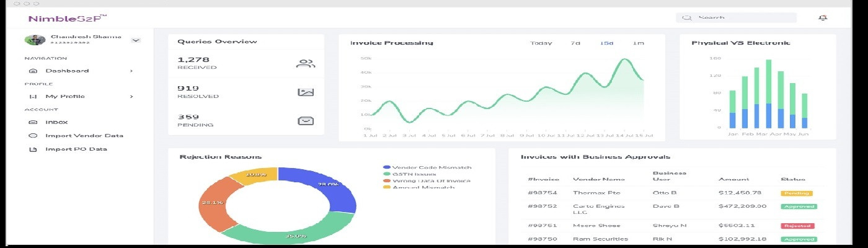This screenshot has height=248, width=868.
Task: Click the Pending queries mail icon
Action: point(306,120)
